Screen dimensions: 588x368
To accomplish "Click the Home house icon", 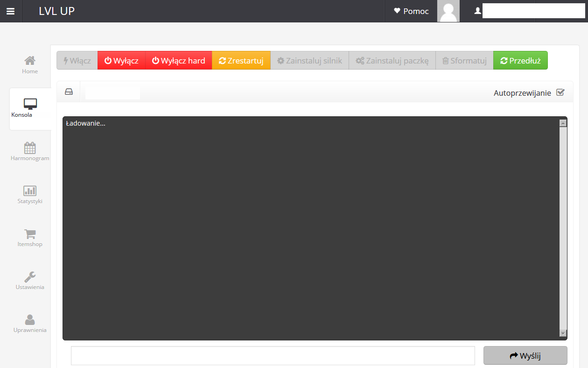I will pos(30,61).
